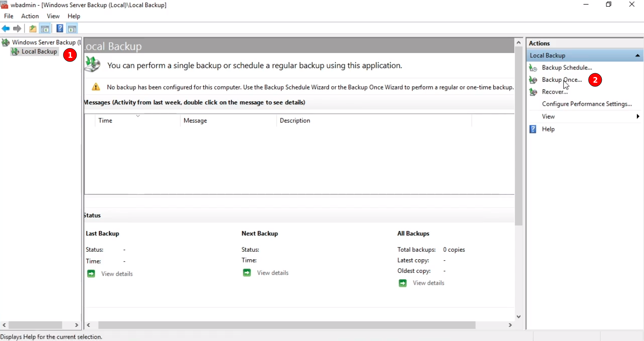Sort messages by the Time column
Screen dimensions: 644x341
(105, 121)
